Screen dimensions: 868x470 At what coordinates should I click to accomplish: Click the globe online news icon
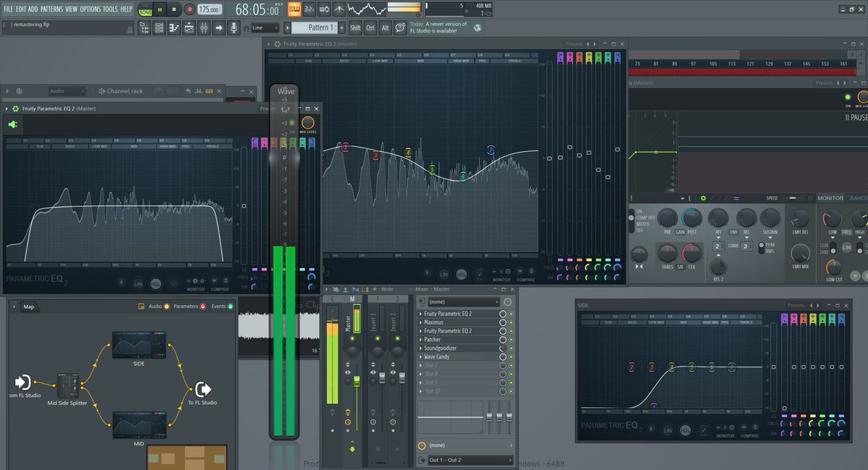(x=477, y=27)
